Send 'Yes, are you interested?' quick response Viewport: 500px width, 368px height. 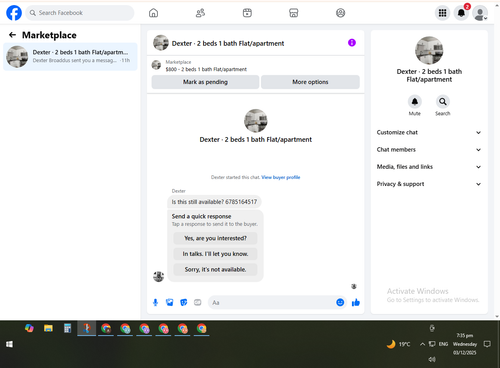[x=215, y=238]
